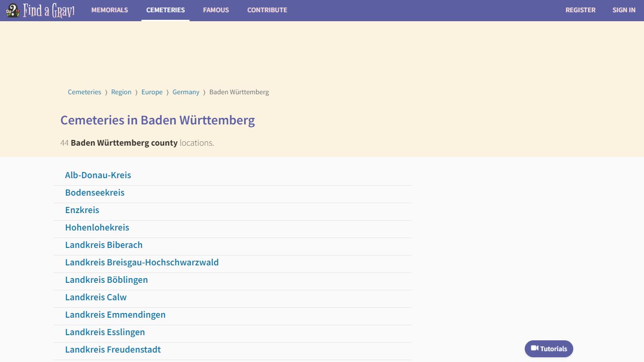Open Hohenlohekreis county
The image size is (644, 362).
pos(97,227)
